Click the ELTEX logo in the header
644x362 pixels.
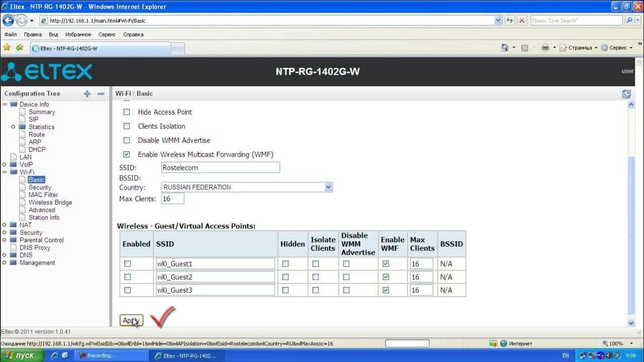tap(48, 70)
